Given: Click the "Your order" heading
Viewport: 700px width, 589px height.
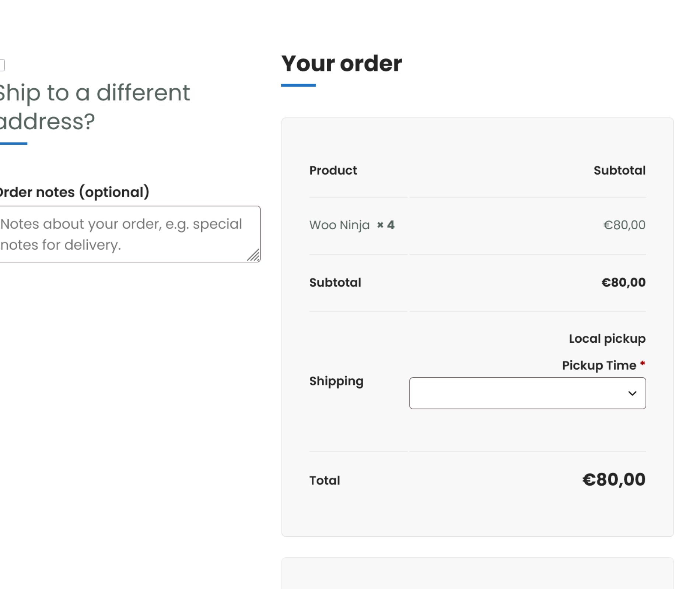Looking at the screenshot, I should point(342,64).
